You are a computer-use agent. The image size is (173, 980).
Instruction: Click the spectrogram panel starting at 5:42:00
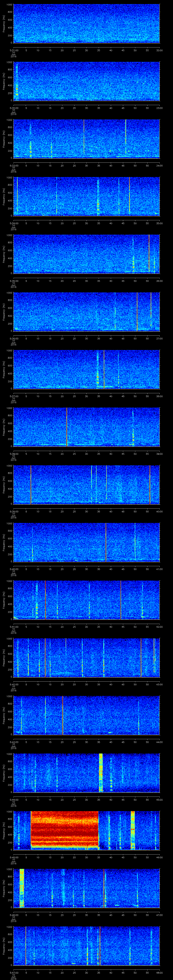click(87, 658)
